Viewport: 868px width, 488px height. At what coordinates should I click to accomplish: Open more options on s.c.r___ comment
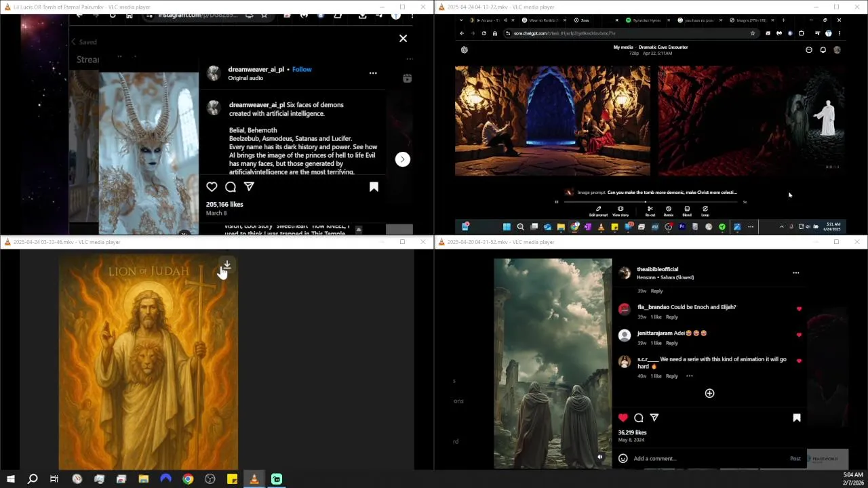pos(689,376)
